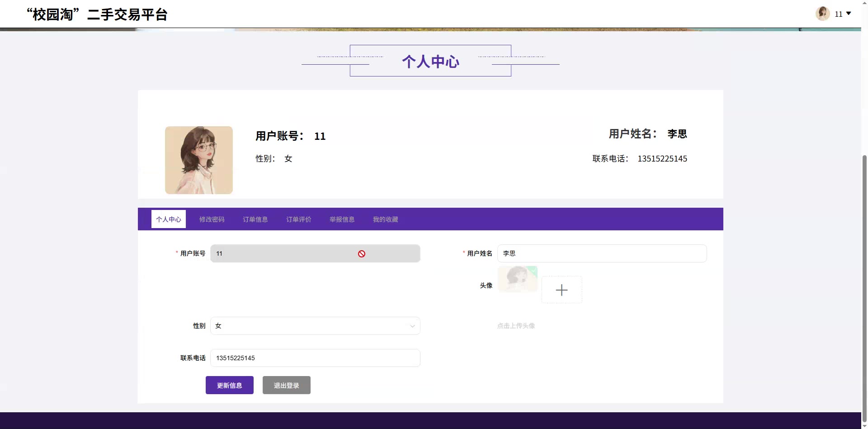Click the green checkmark badge on uploaded avatar
The height and width of the screenshot is (429, 868).
pos(533,270)
